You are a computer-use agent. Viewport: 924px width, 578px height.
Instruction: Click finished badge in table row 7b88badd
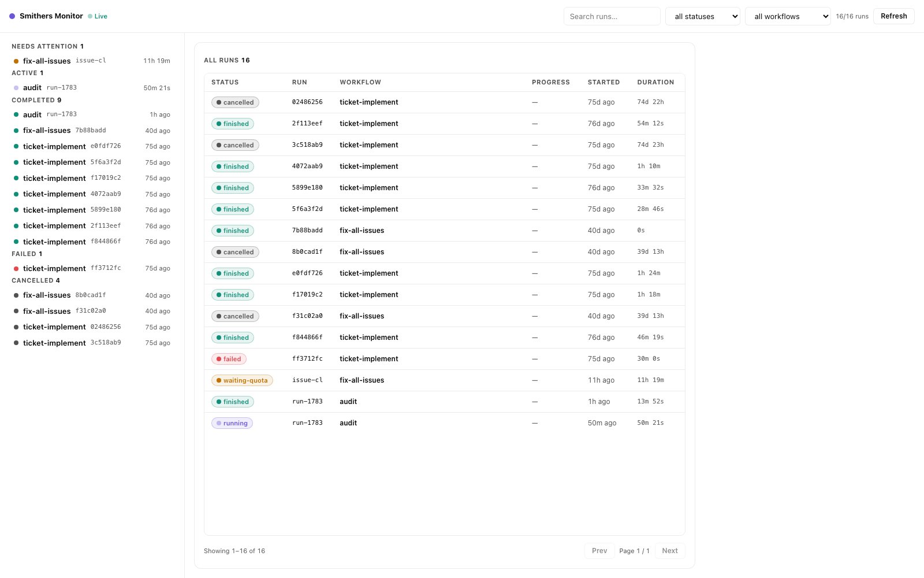click(233, 231)
